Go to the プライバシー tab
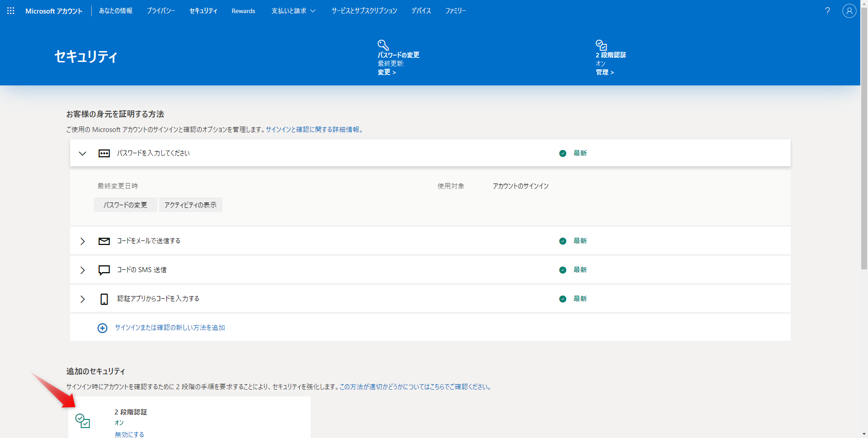 (160, 11)
